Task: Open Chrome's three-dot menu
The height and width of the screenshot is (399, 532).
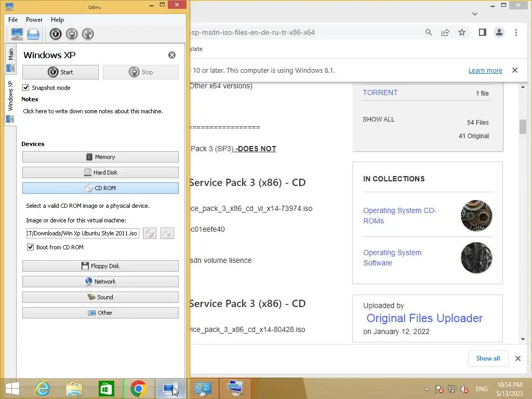Action: 516,32
